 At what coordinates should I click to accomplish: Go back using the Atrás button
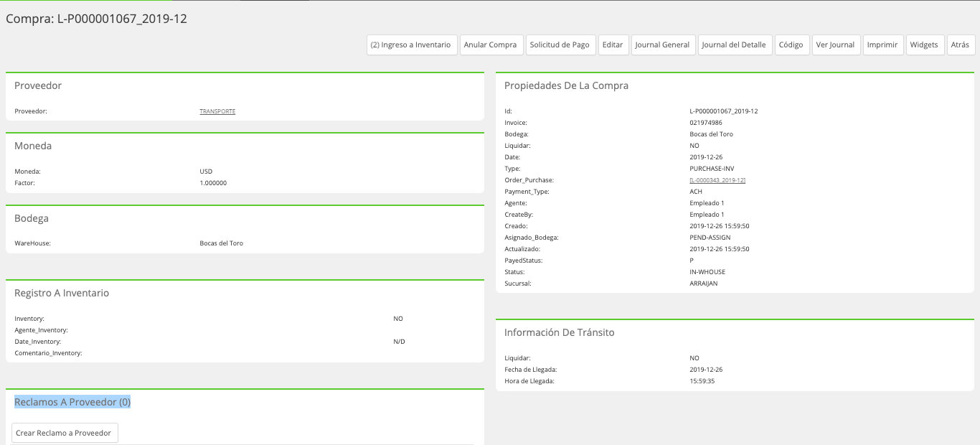click(960, 44)
